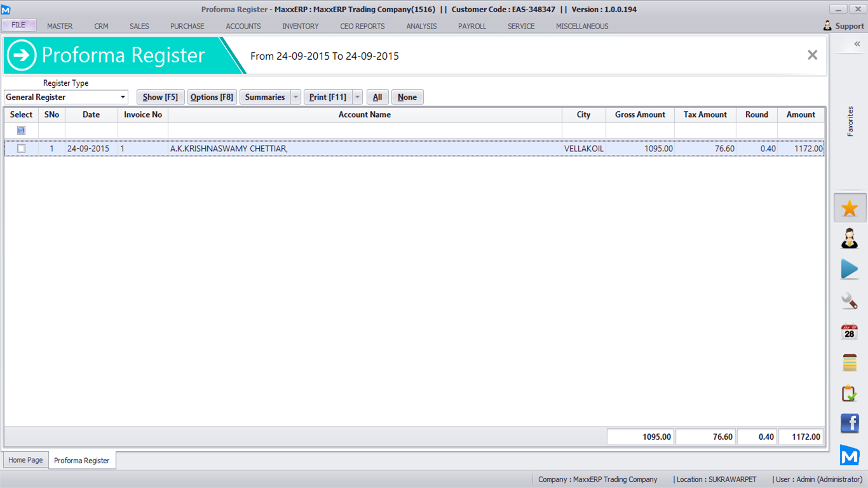This screenshot has height=488, width=868.
Task: Open the calendar icon in sidebar
Action: coord(850,331)
